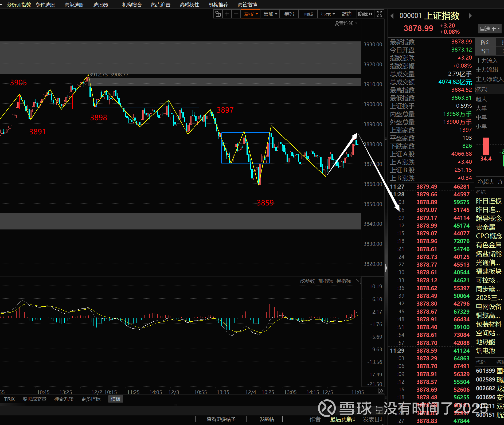Zoom out the chart with minus icon
504x425 pixels.
236,14
